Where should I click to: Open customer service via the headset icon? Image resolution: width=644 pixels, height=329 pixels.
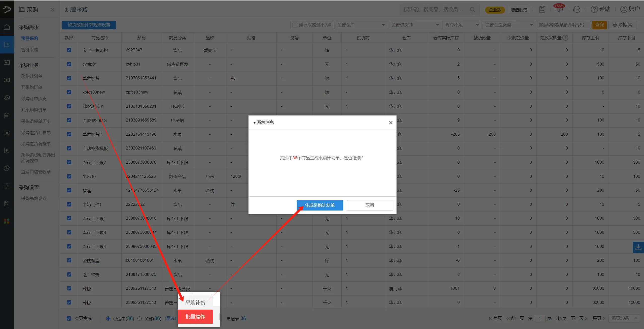coord(577,10)
